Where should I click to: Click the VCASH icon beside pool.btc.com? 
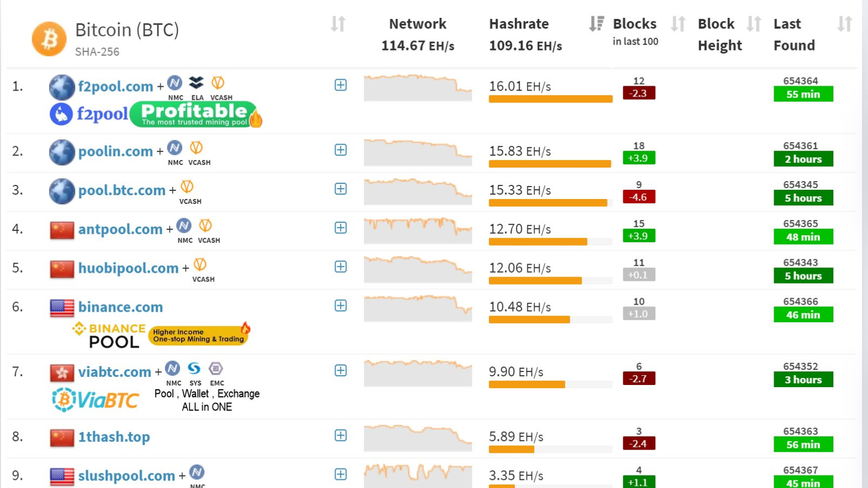187,187
